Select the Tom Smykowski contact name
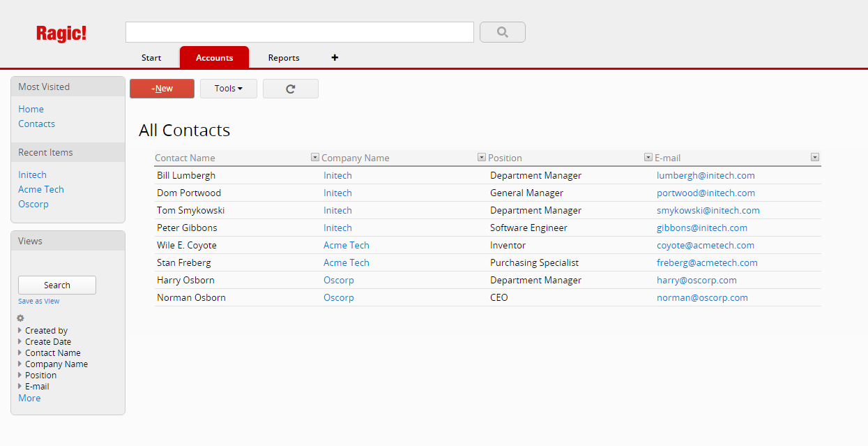This screenshot has width=868, height=446. click(x=191, y=211)
